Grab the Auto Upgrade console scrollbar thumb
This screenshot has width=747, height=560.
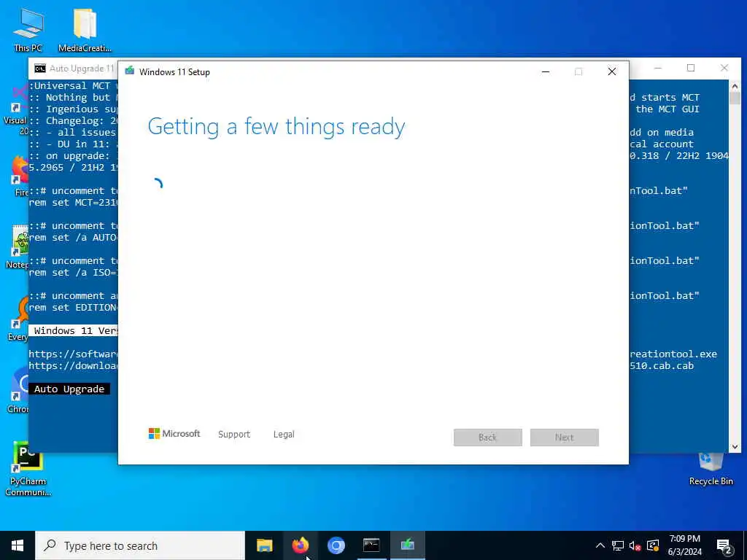coord(735,98)
